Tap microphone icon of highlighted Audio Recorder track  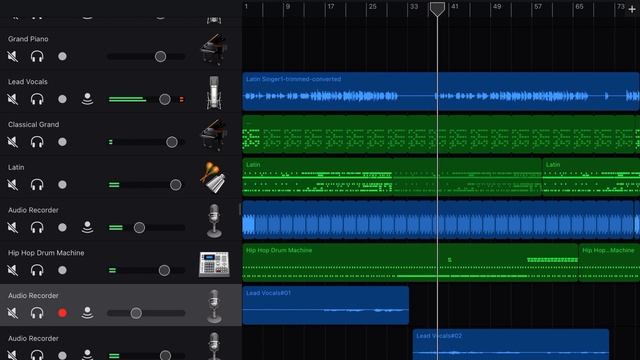[x=214, y=306]
